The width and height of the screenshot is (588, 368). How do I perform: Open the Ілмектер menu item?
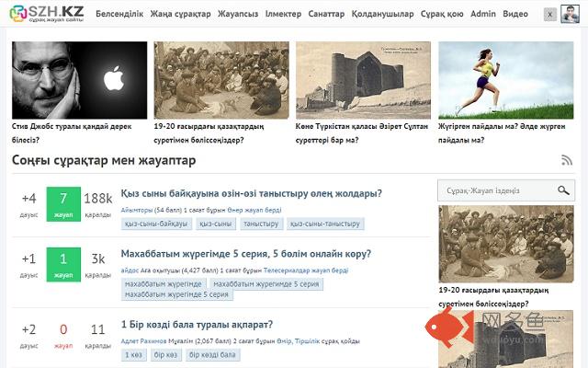coord(283,14)
